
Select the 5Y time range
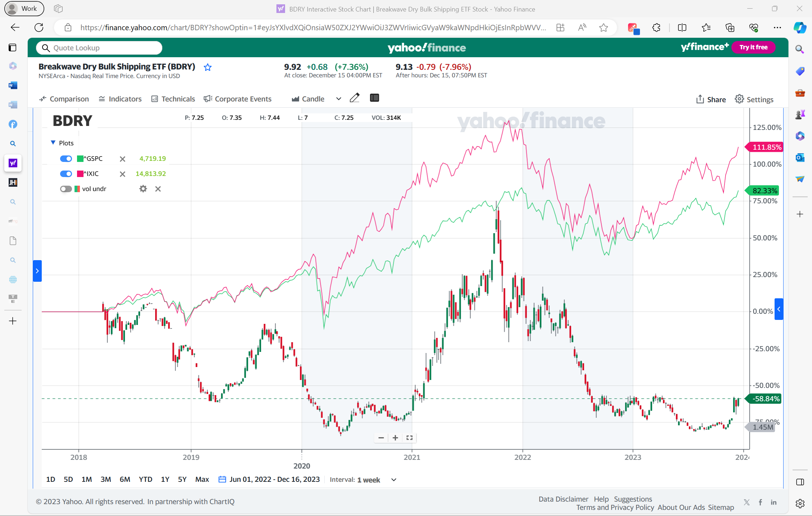click(182, 479)
